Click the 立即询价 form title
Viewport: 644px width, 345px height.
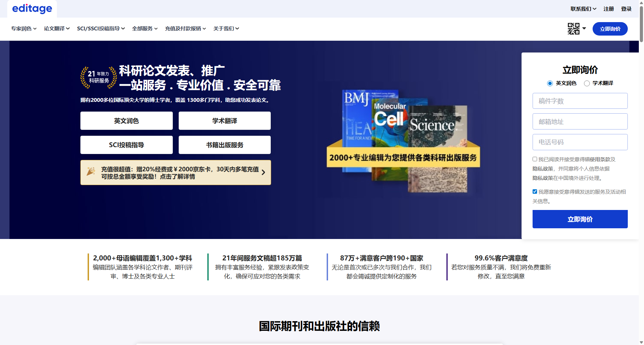[580, 70]
